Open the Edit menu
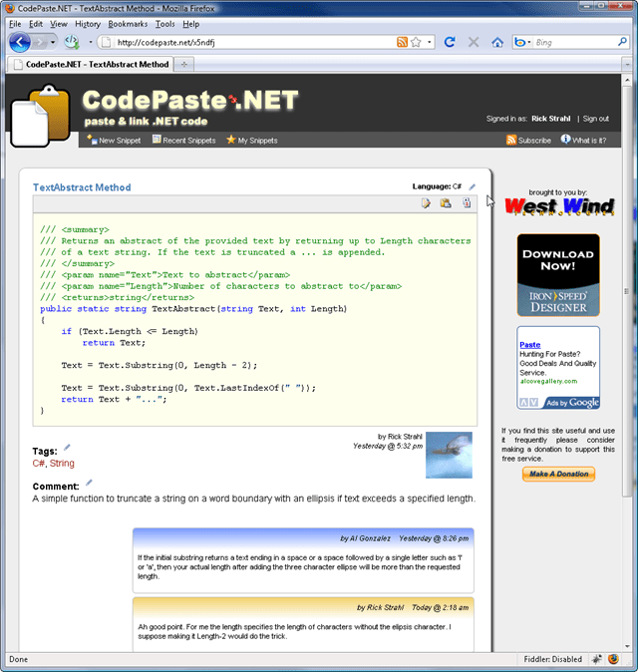The height and width of the screenshot is (672, 638). (36, 24)
